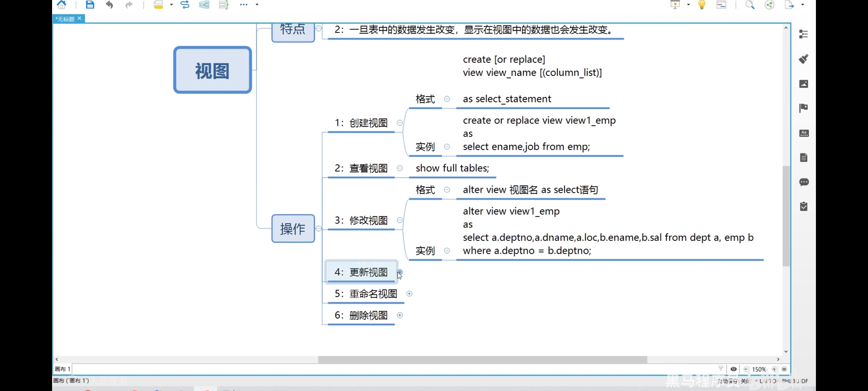Select the 画布 1 sheet tab

63,369
